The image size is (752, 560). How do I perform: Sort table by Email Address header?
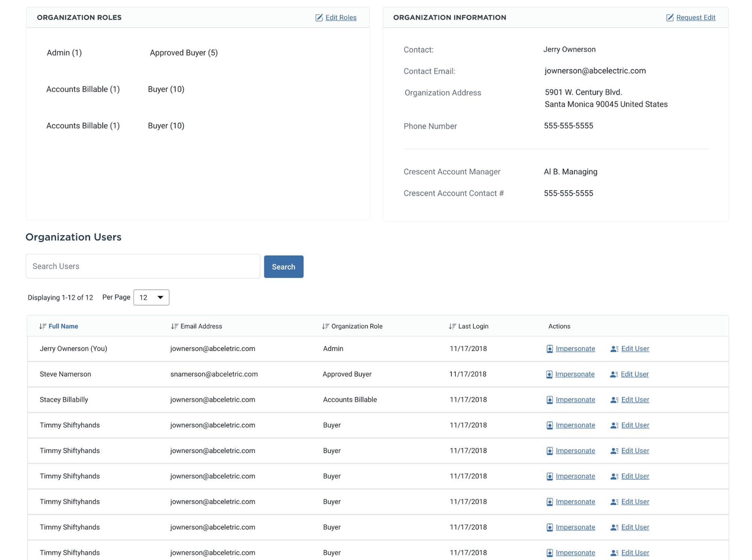click(201, 326)
